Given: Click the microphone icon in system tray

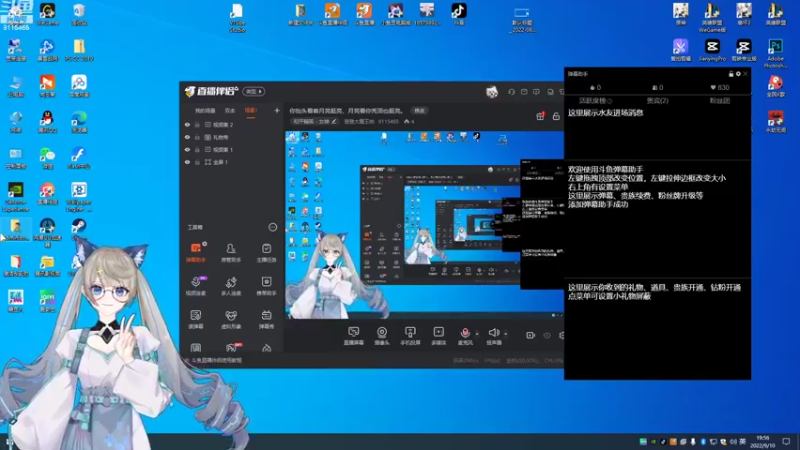Looking at the screenshot, I should 693,442.
